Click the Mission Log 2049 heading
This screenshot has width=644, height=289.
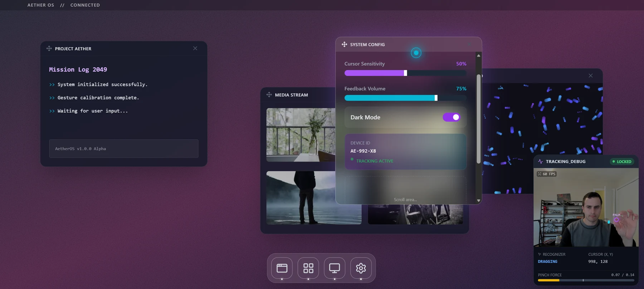coord(78,69)
